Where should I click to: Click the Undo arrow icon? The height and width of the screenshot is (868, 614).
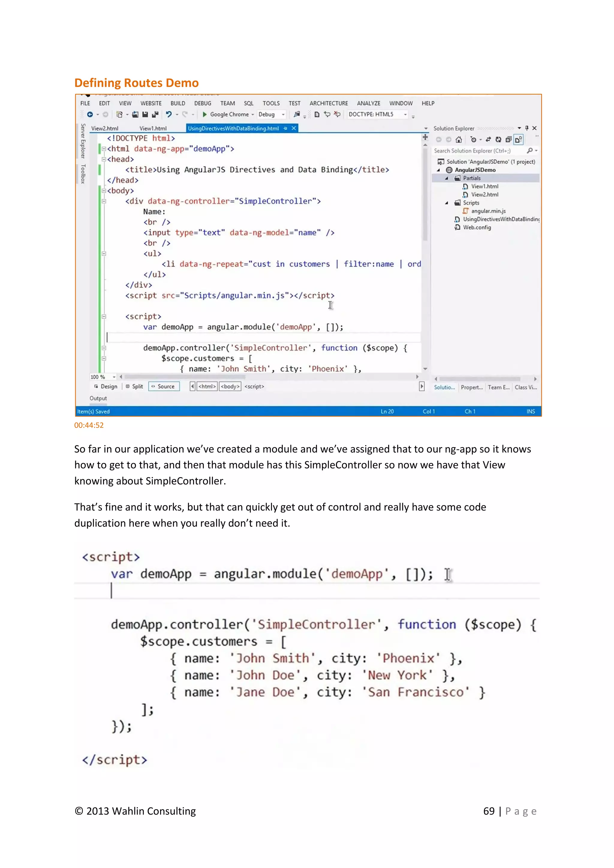tap(168, 114)
